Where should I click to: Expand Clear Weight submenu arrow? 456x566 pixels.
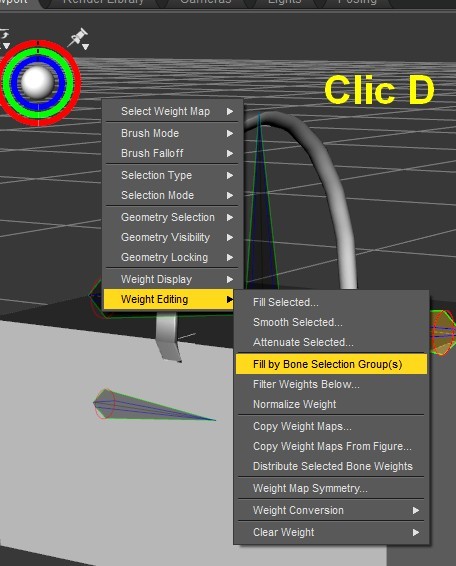[x=416, y=532]
